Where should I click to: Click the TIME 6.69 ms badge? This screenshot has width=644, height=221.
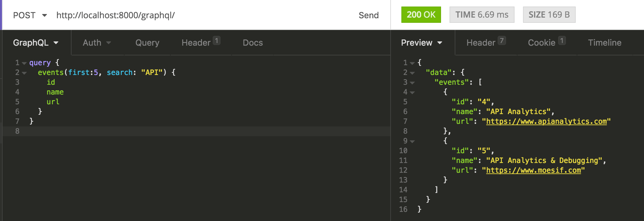482,15
